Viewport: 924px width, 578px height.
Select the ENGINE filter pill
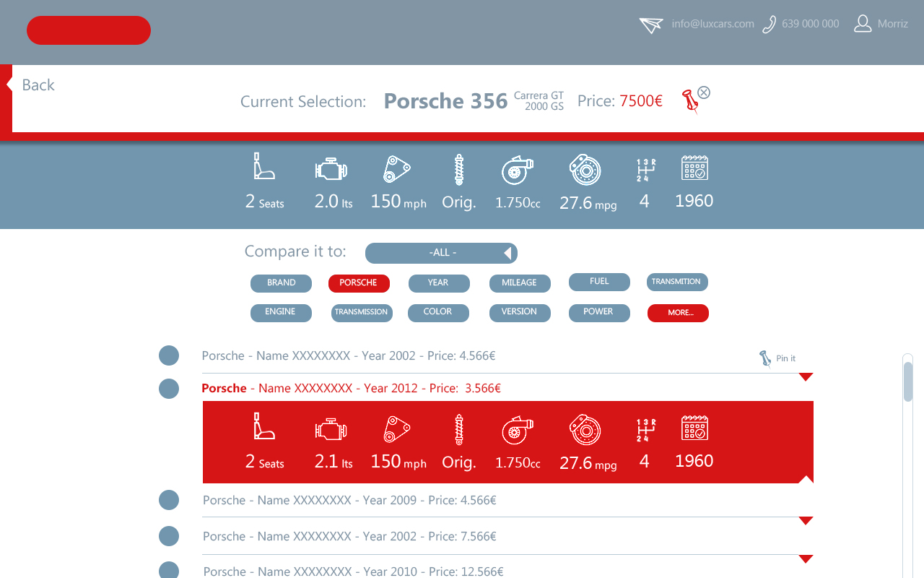[281, 313]
